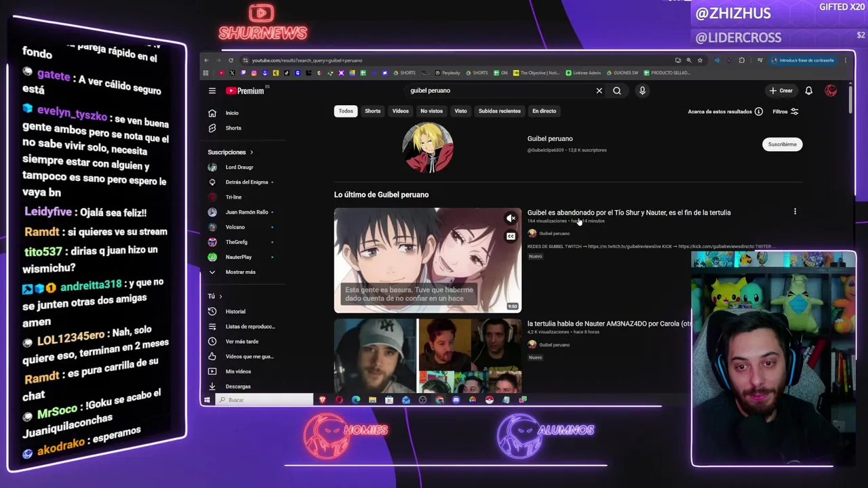Go to the YouTube Premium home logo
The image size is (868, 488).
pyautogui.click(x=245, y=91)
